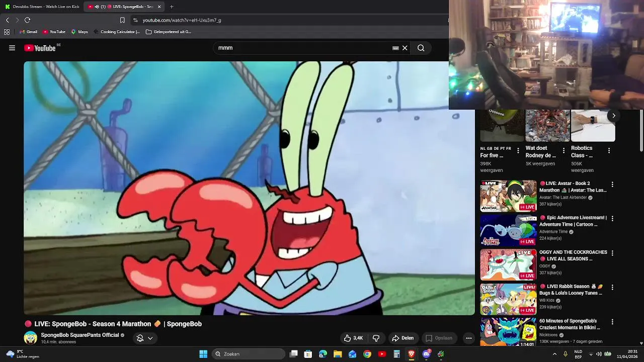Open a new browser tab

[172, 7]
